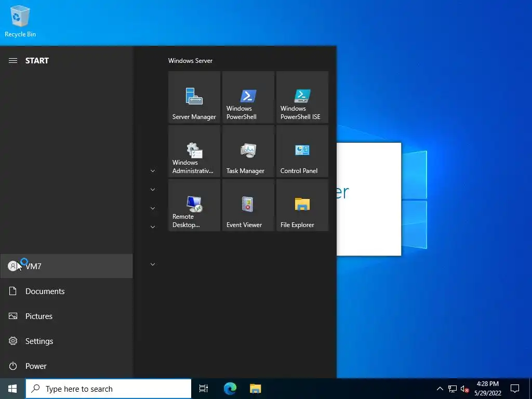Image resolution: width=532 pixels, height=399 pixels.
Task: Open the VM7 user account menu
Action: pos(66,266)
